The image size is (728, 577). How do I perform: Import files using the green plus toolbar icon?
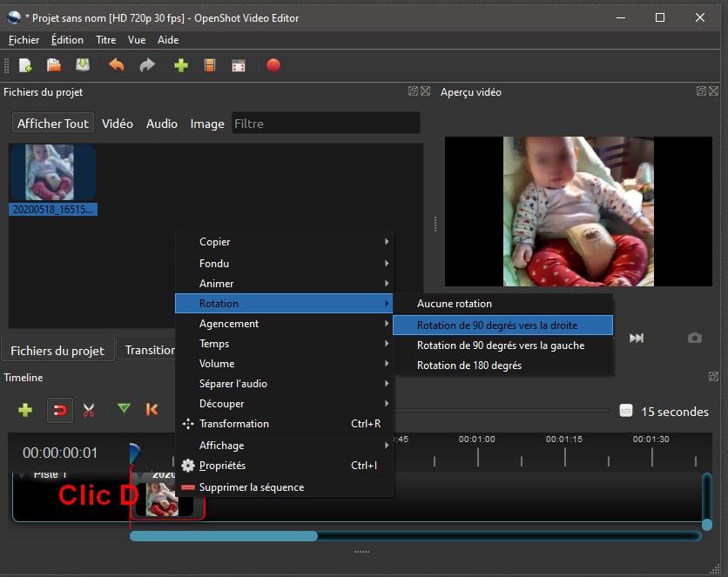pos(181,65)
